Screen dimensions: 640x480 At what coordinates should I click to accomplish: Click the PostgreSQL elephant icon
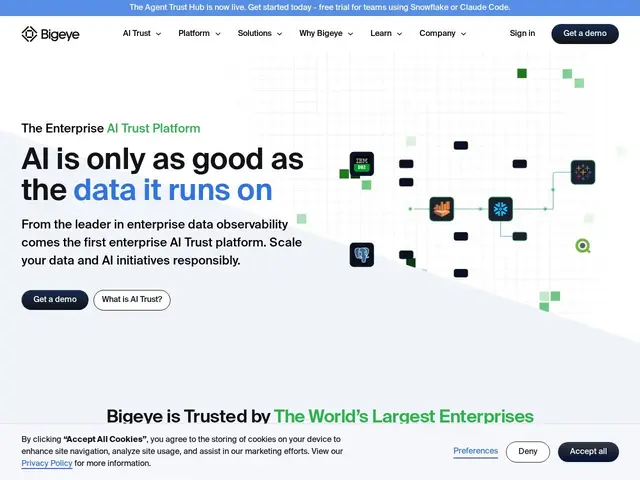pyautogui.click(x=362, y=255)
